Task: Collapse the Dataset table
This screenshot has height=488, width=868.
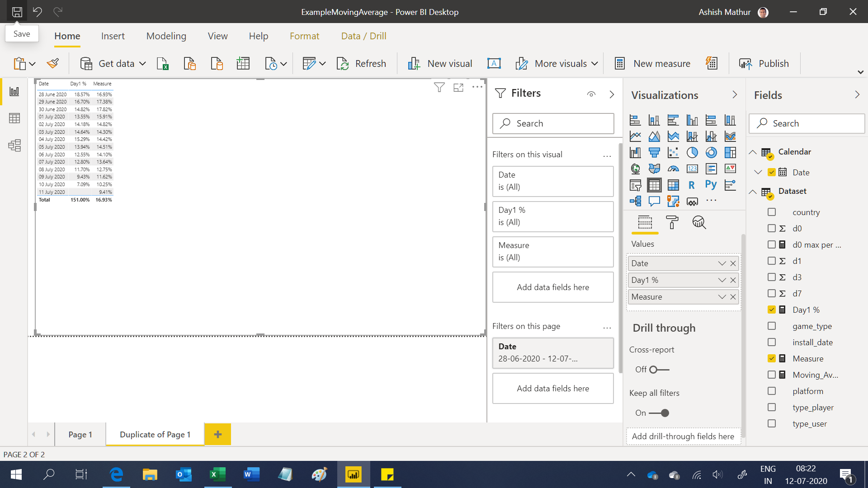Action: pyautogui.click(x=753, y=192)
